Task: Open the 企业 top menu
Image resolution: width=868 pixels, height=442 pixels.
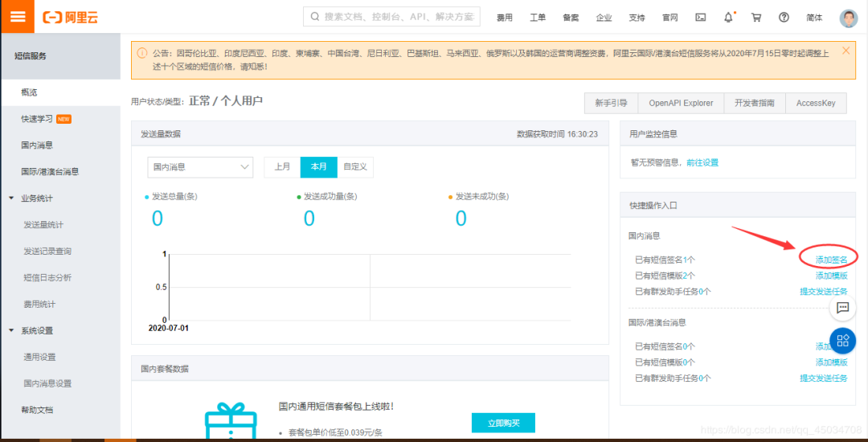Action: pos(604,18)
